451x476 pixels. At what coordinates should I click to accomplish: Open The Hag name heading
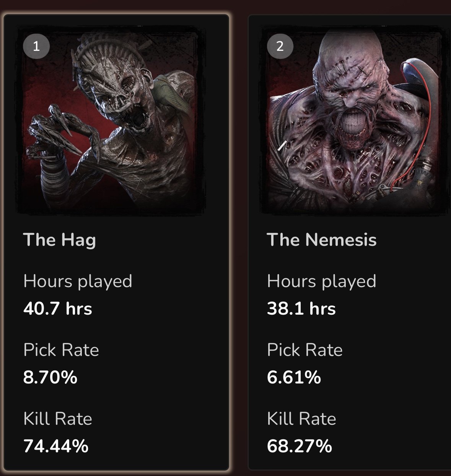click(60, 240)
